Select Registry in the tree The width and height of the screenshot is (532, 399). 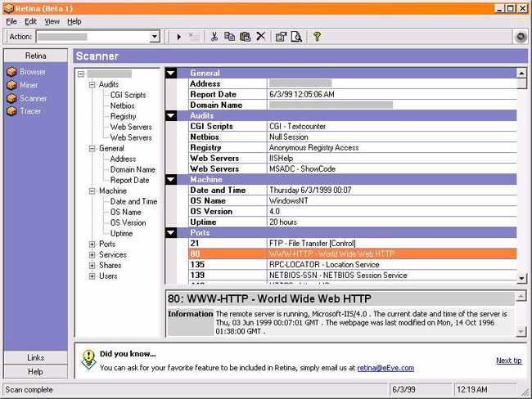(x=123, y=116)
